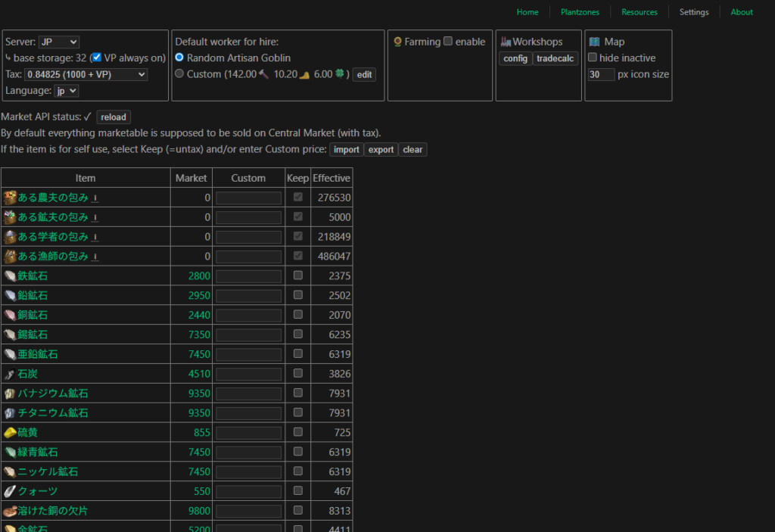The height and width of the screenshot is (532, 775).
Task: Click the iron ore (鉄鉱石) item icon
Action: (x=10, y=275)
